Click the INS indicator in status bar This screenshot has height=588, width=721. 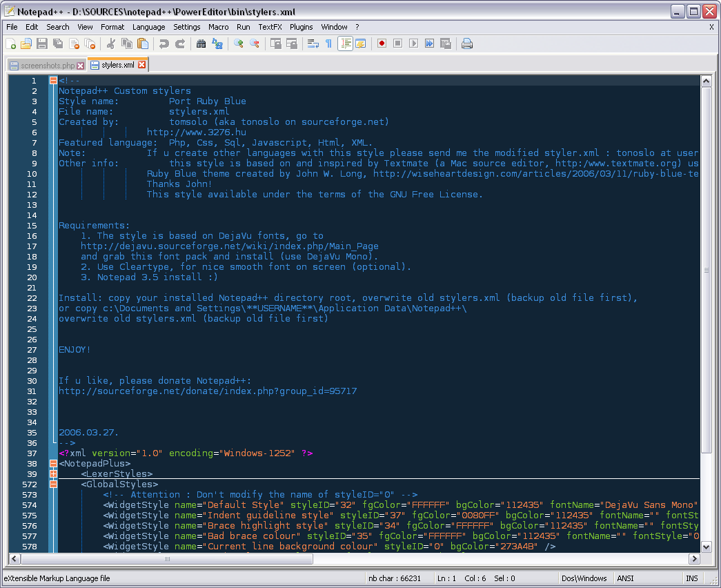(x=691, y=578)
